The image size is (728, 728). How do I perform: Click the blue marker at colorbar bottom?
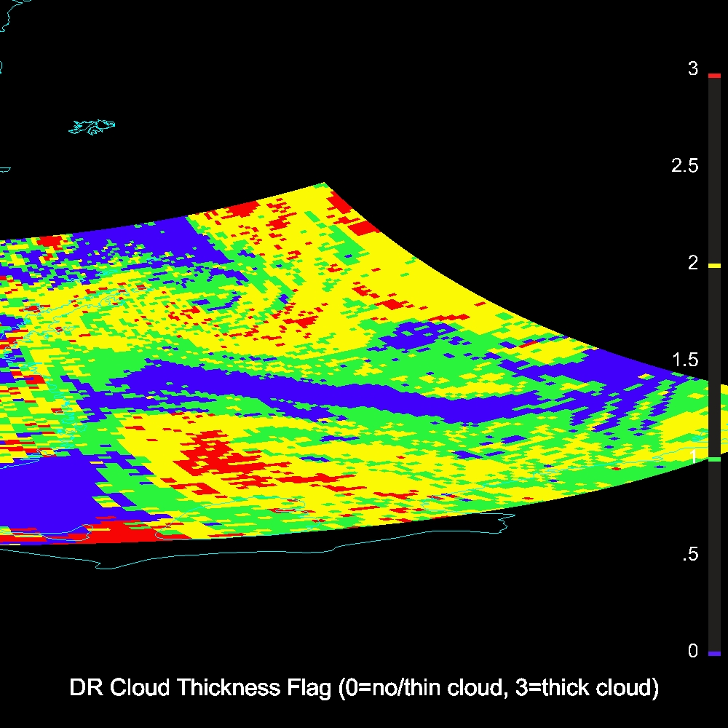click(x=713, y=654)
